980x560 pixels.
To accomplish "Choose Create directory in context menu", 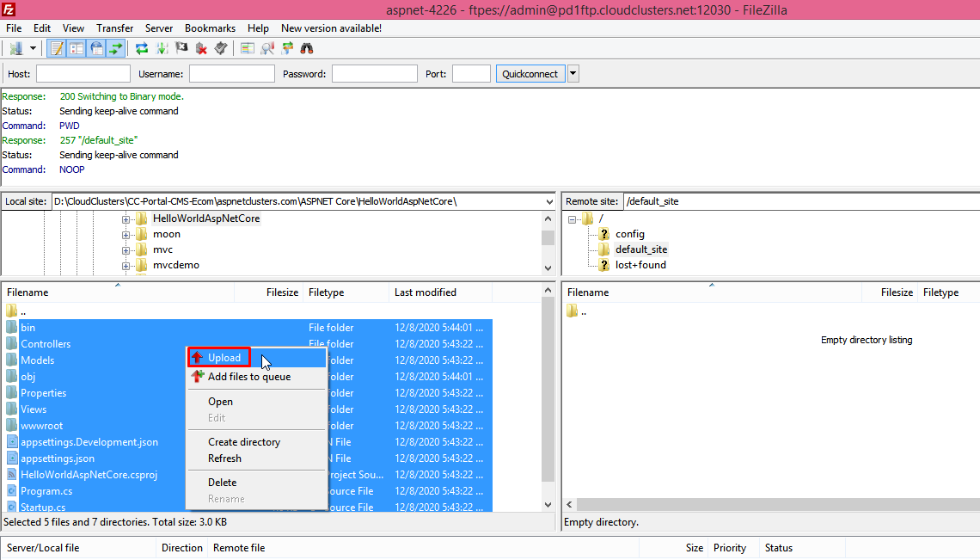I will (257, 442).
